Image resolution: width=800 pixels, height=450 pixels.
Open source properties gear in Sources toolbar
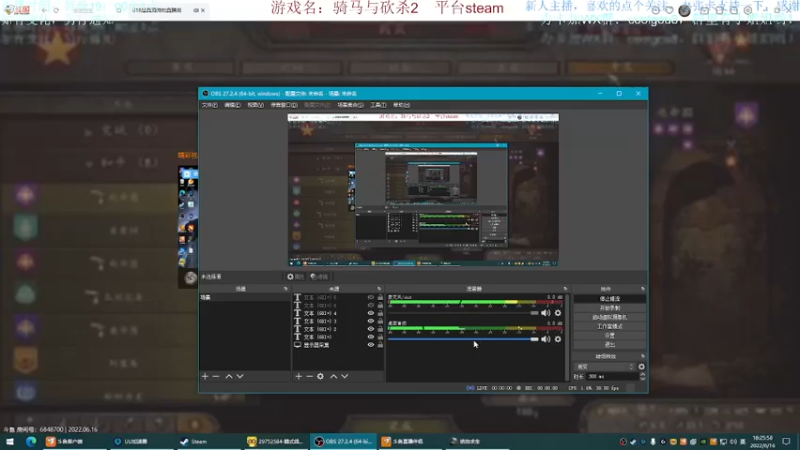pyautogui.click(x=320, y=376)
